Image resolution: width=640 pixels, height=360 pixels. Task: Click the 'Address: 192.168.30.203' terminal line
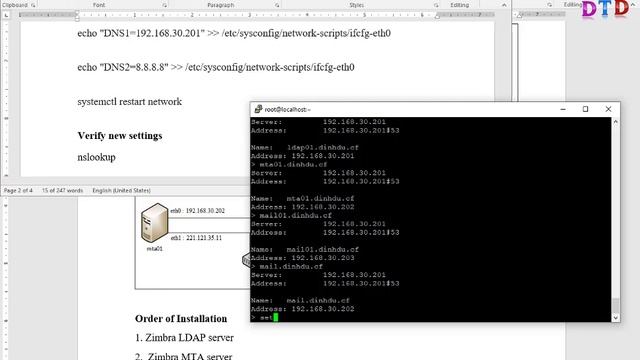(302, 258)
